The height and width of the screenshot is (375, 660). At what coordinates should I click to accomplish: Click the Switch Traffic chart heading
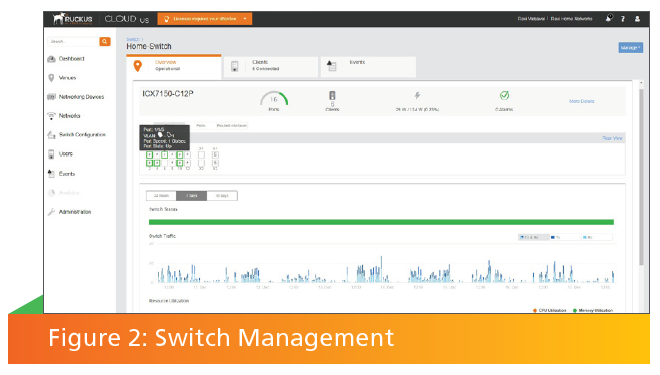click(x=162, y=236)
